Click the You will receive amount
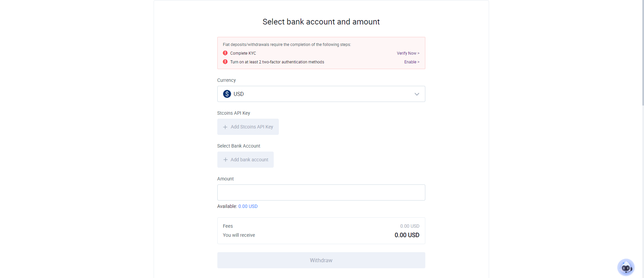The image size is (644, 278). 407,235
